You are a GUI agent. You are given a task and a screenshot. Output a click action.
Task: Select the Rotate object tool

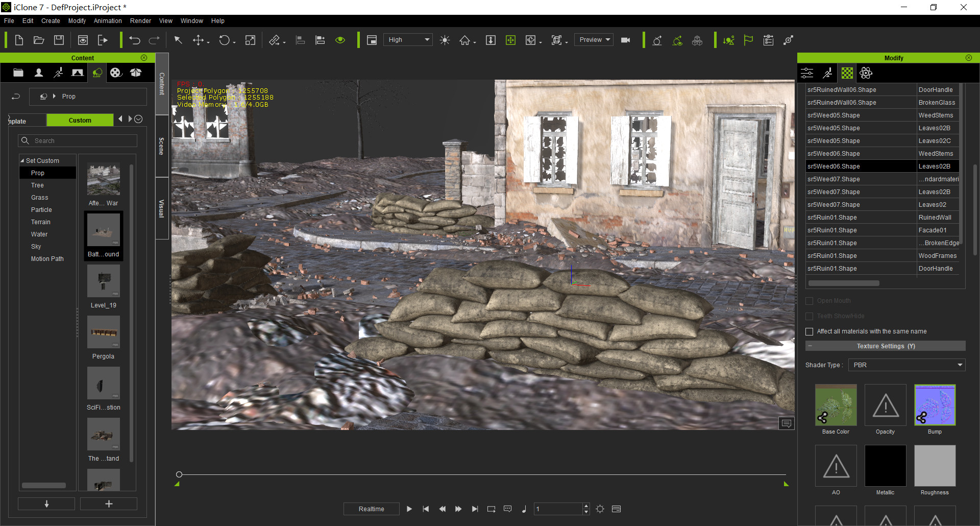coord(225,40)
